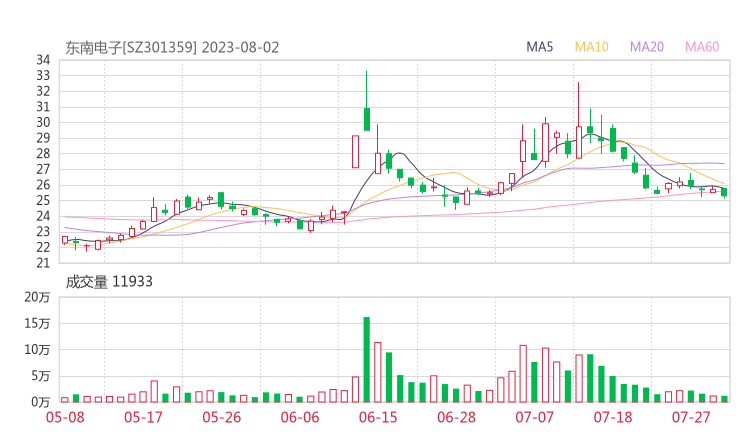Click the 05-17 date label
Screen dimensions: 740x440
(143, 417)
